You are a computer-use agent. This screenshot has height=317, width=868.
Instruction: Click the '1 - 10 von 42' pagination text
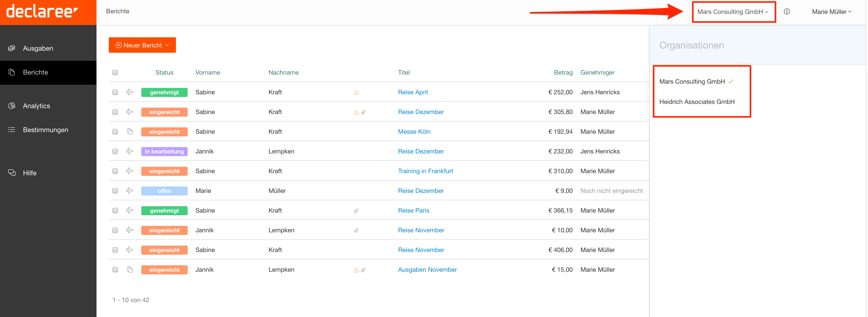[131, 300]
